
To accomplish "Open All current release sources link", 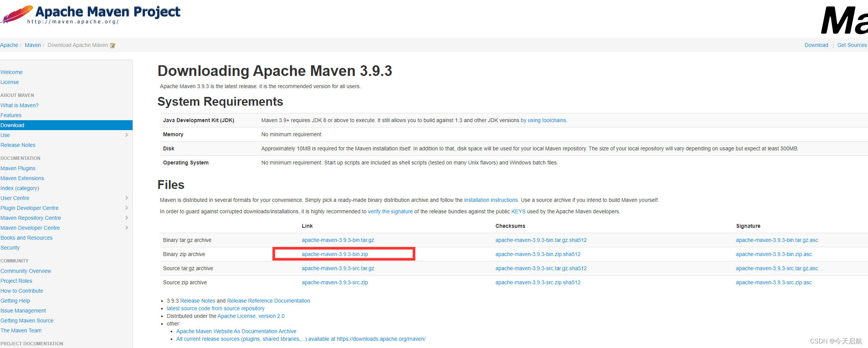I will coord(301,339).
